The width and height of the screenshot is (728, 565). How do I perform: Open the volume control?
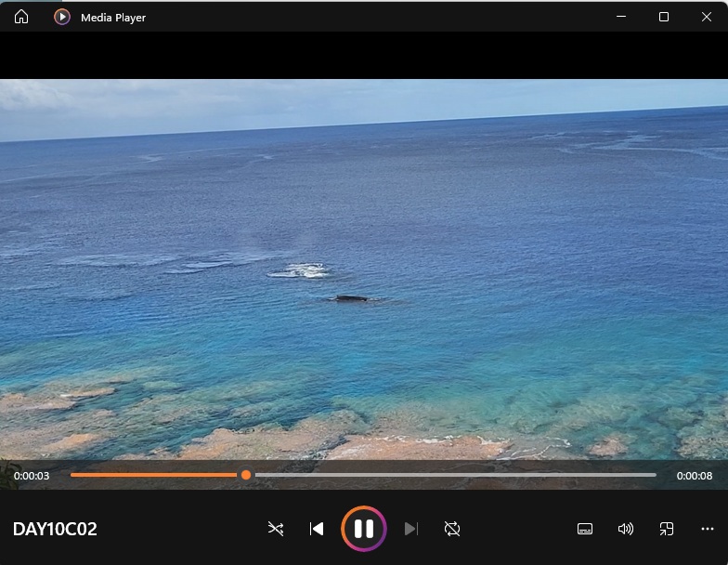626,529
